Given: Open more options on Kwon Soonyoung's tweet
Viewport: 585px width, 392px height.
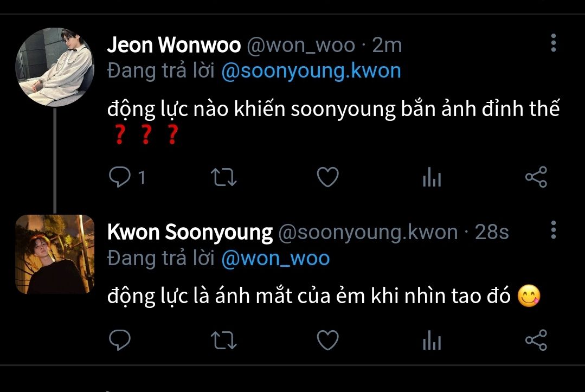Looking at the screenshot, I should (554, 230).
